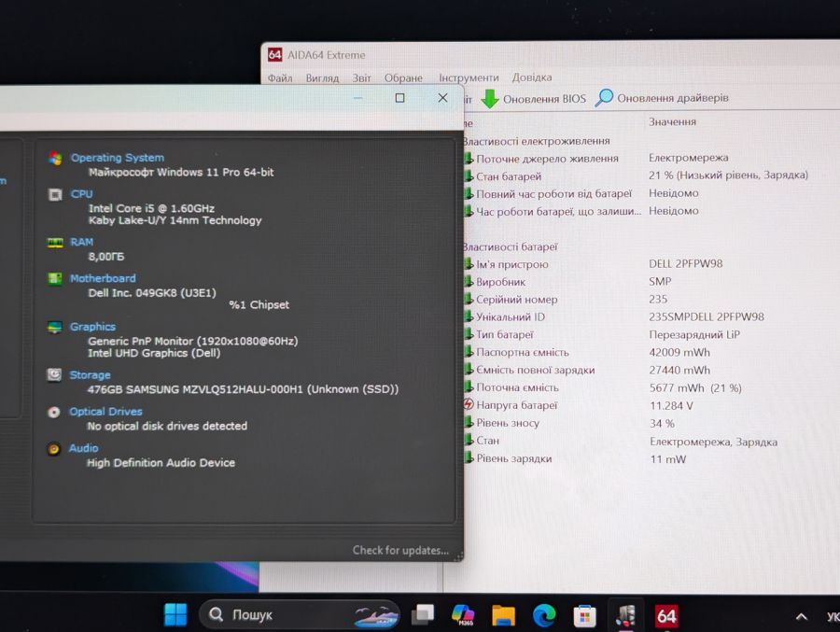Open the Обране menu in AIDA64
This screenshot has width=840, height=632.
pyautogui.click(x=403, y=78)
